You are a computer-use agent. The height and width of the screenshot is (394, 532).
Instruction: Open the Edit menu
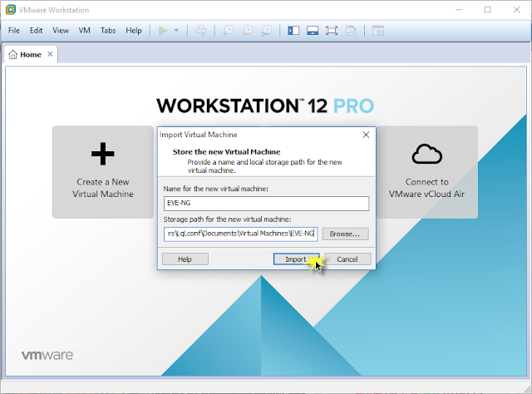tap(36, 31)
